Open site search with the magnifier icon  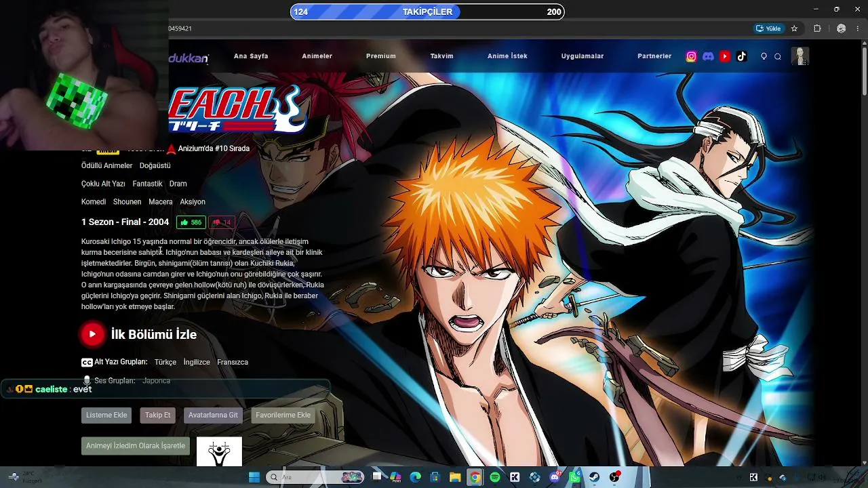[x=778, y=56]
